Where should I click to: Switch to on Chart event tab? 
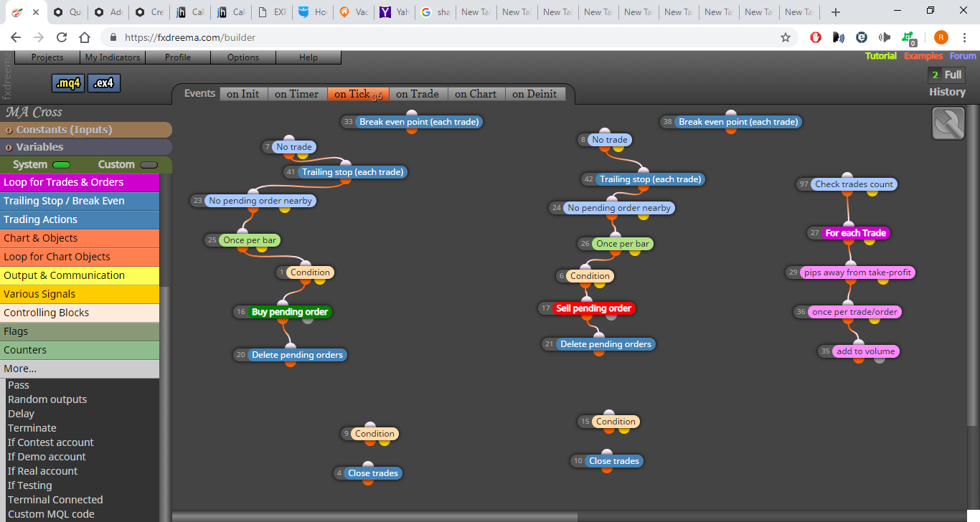(476, 94)
